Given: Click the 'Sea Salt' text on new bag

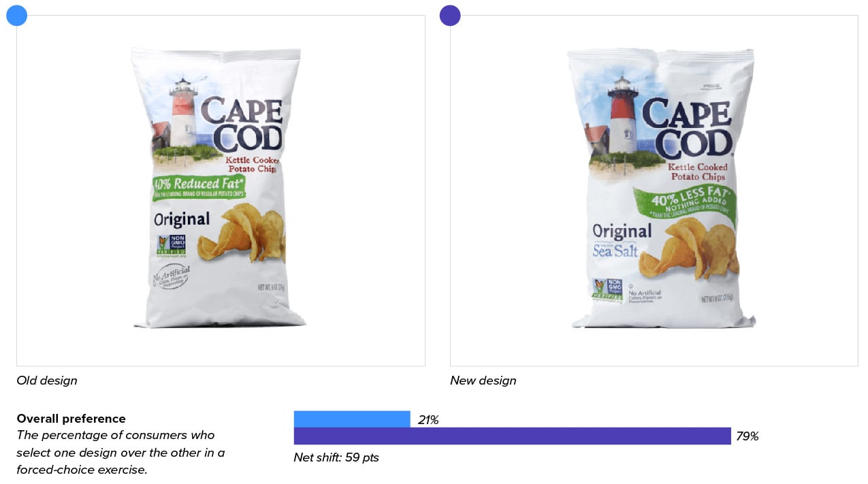Looking at the screenshot, I should pos(615,252).
